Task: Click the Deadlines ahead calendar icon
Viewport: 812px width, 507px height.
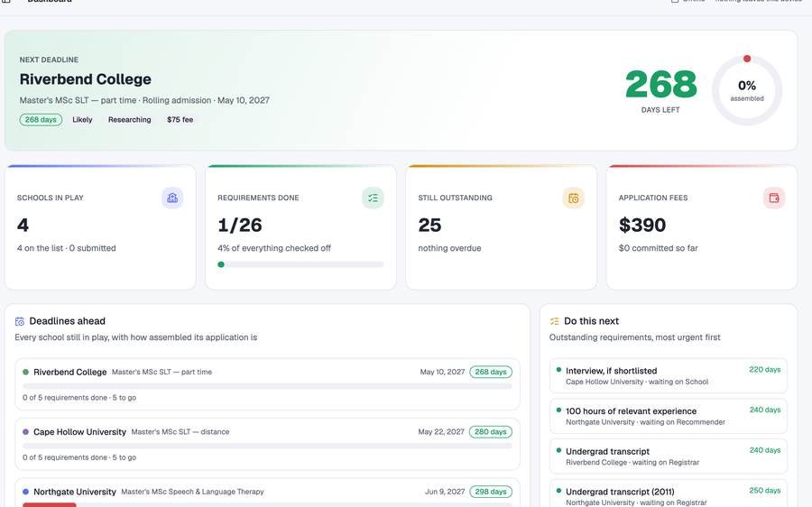Action: click(x=20, y=321)
